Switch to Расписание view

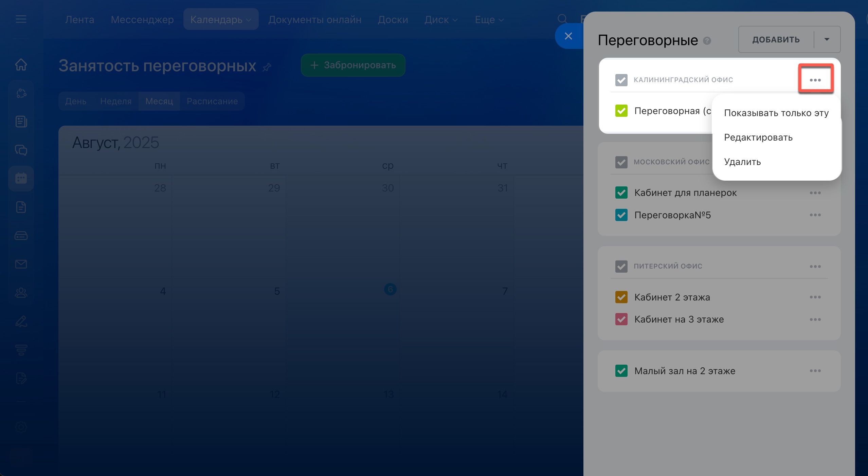click(x=212, y=101)
